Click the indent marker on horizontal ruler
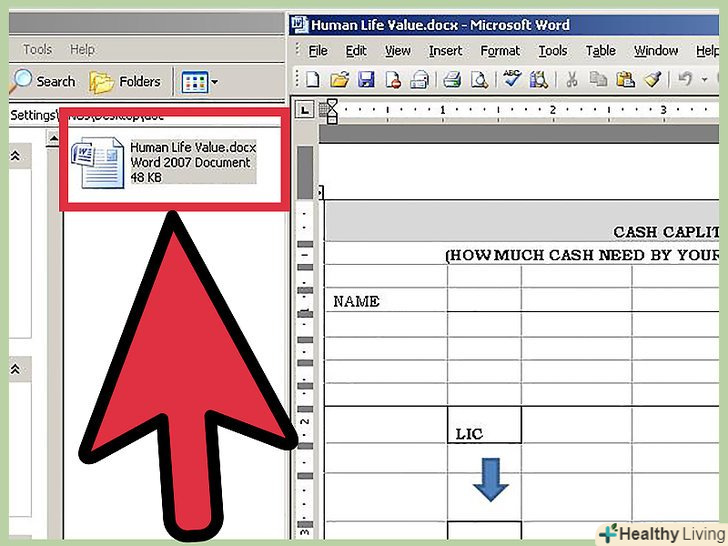Viewport: 728px width, 546px height. click(332, 111)
